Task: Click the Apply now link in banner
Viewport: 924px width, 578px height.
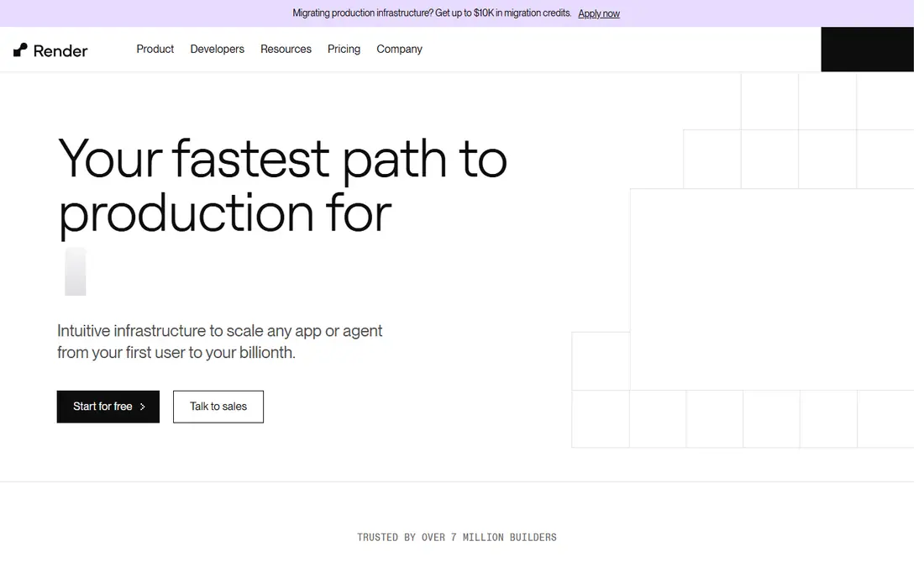Action: (598, 13)
